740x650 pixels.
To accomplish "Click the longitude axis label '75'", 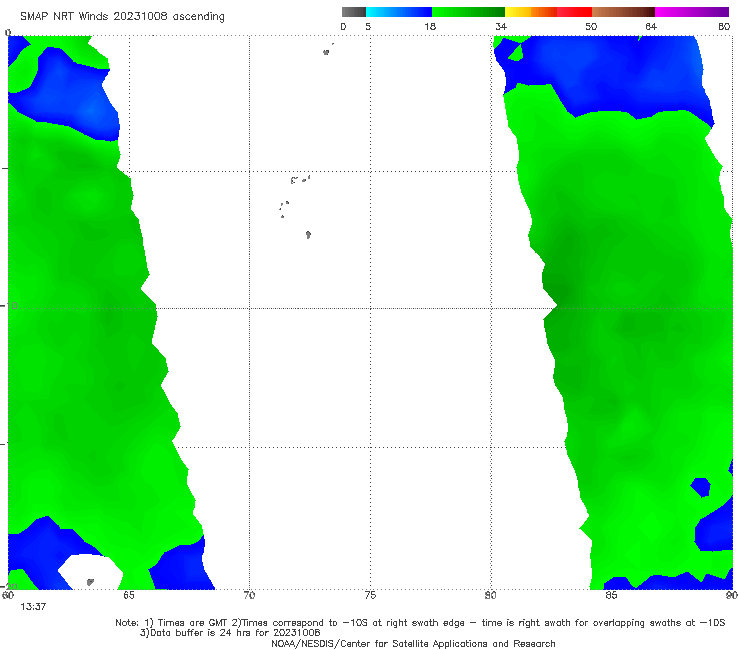I will coord(370,595).
